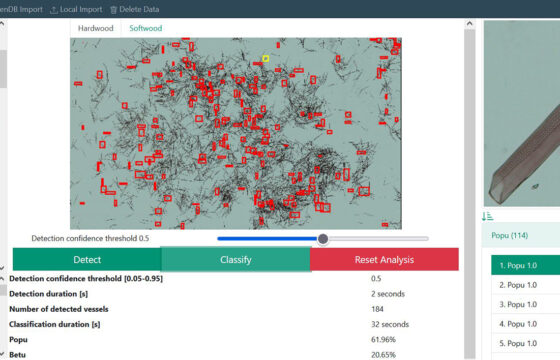Click the down chevron on left edge
The width and height of the screenshot is (560, 360).
click(2, 267)
